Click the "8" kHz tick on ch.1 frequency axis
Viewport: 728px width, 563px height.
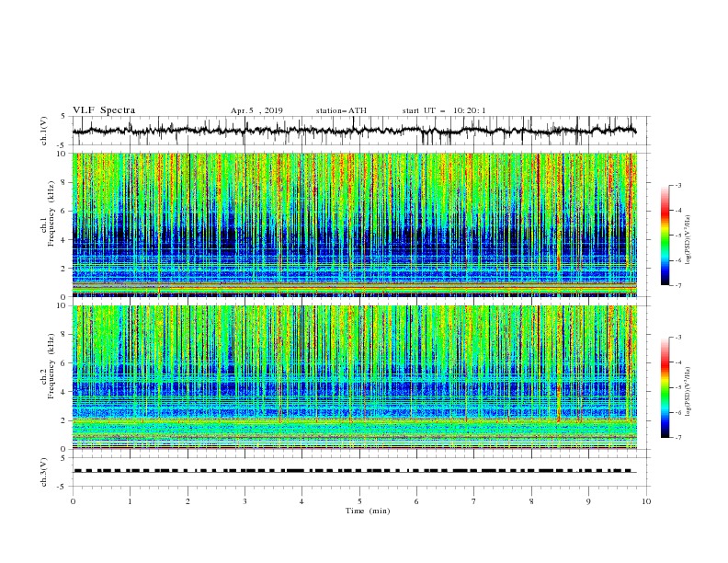coord(64,182)
